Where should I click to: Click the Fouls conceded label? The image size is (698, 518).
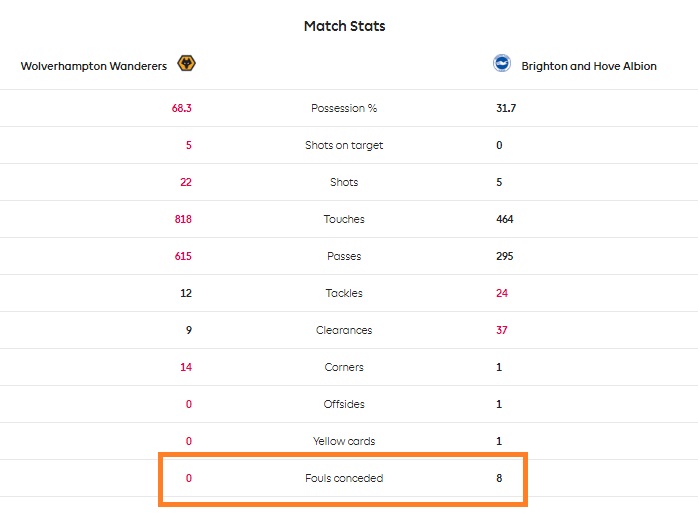click(344, 478)
